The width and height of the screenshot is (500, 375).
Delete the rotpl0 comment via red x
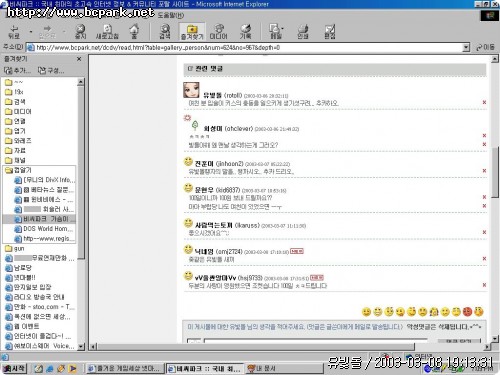(x=484, y=102)
